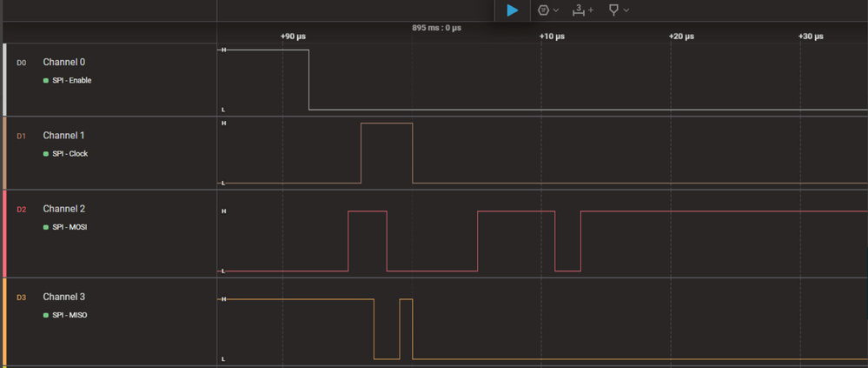Click the green dot beside SPI - Enable
The width and height of the screenshot is (868, 368).
coord(46,80)
